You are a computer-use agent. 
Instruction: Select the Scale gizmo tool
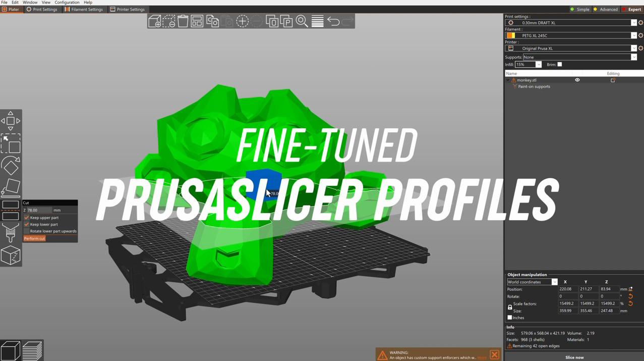[x=11, y=143]
